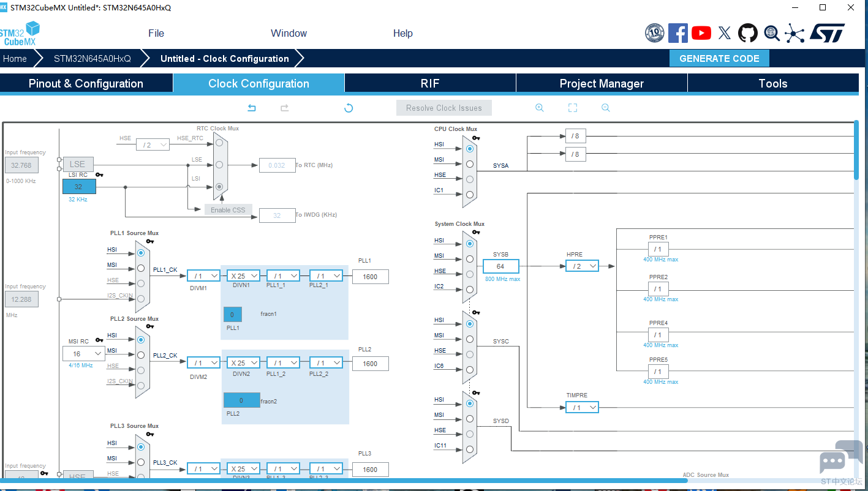Screen dimensions: 868x491
Task: Click the Resolve Clock Issues button
Action: click(x=444, y=108)
